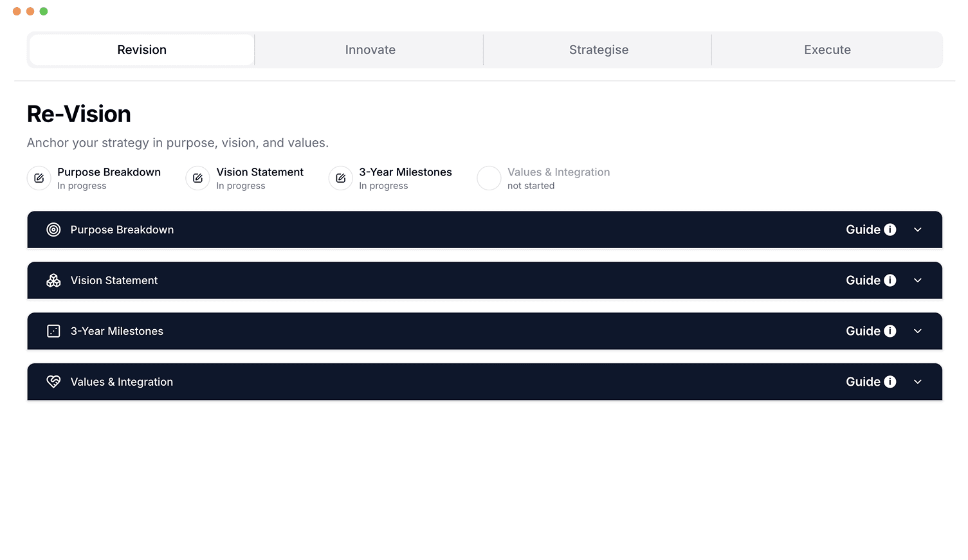Click the 3-Year Milestones status indicator
The width and height of the screenshot is (968, 560).
click(340, 178)
